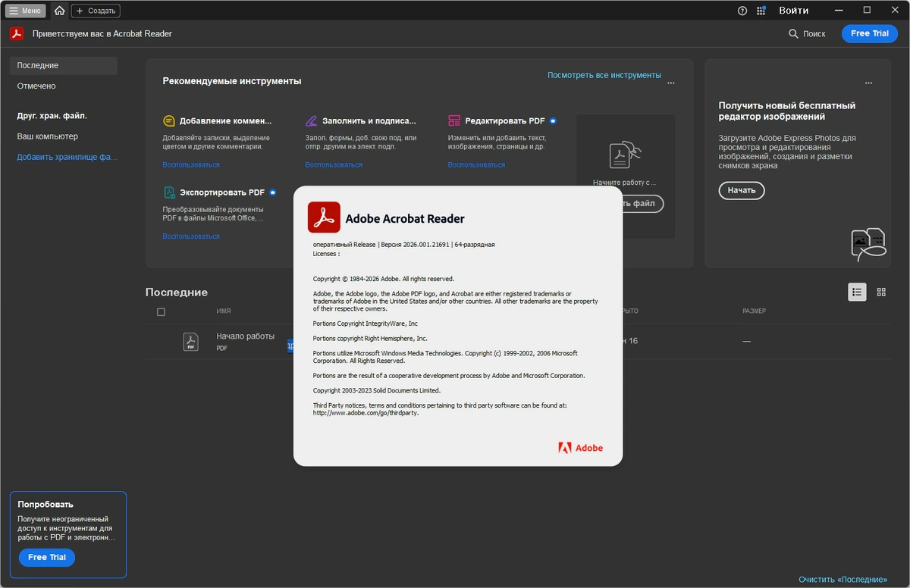Click the Adobe logo in About dialog
910x588 pixels.
point(581,447)
